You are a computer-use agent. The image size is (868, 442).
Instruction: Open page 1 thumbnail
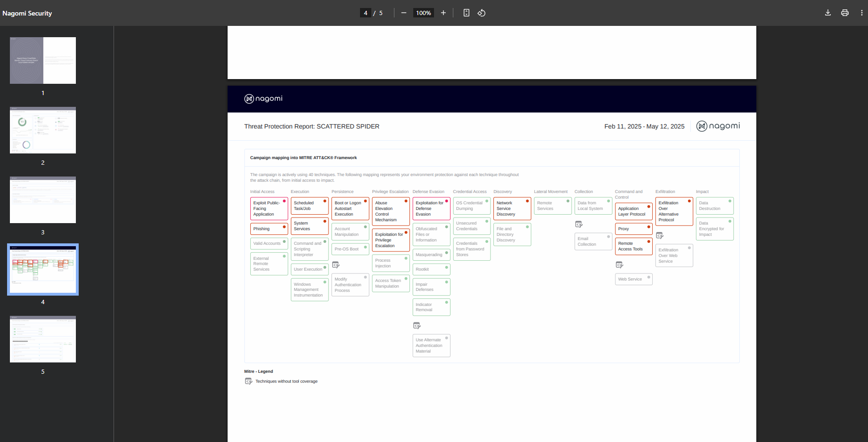pos(43,60)
